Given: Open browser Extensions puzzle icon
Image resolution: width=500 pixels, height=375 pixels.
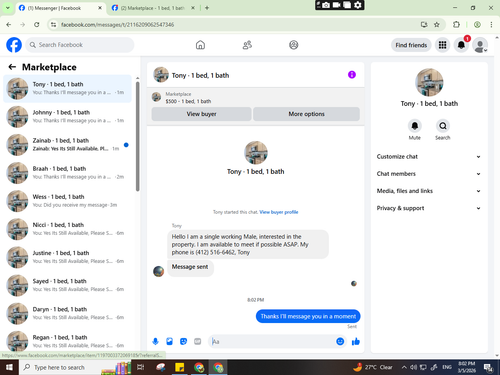Looking at the screenshot, I should click(x=456, y=24).
